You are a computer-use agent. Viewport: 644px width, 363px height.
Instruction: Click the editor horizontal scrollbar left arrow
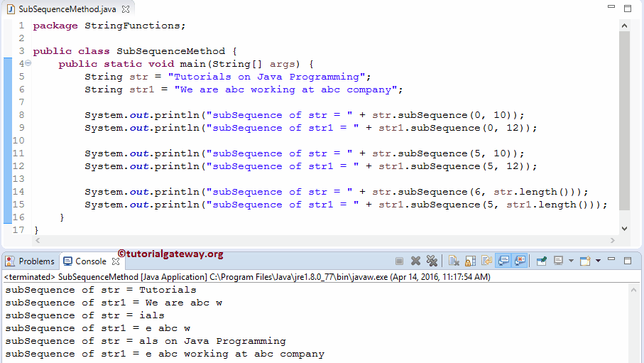pyautogui.click(x=38, y=241)
